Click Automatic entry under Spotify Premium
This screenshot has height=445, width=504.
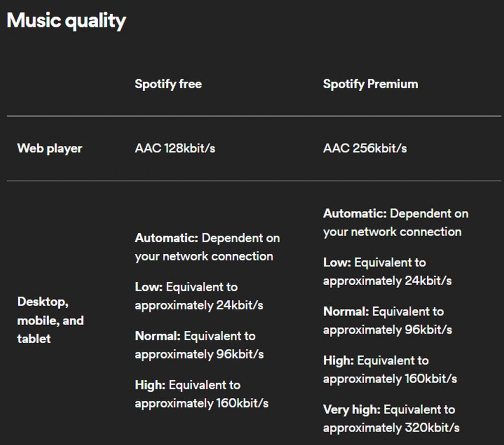[395, 223]
